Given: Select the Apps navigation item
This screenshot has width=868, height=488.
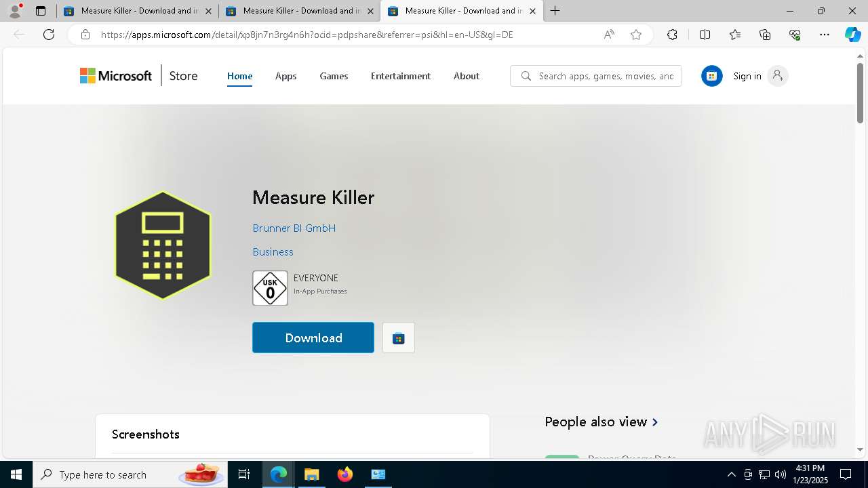Looking at the screenshot, I should pyautogui.click(x=285, y=76).
